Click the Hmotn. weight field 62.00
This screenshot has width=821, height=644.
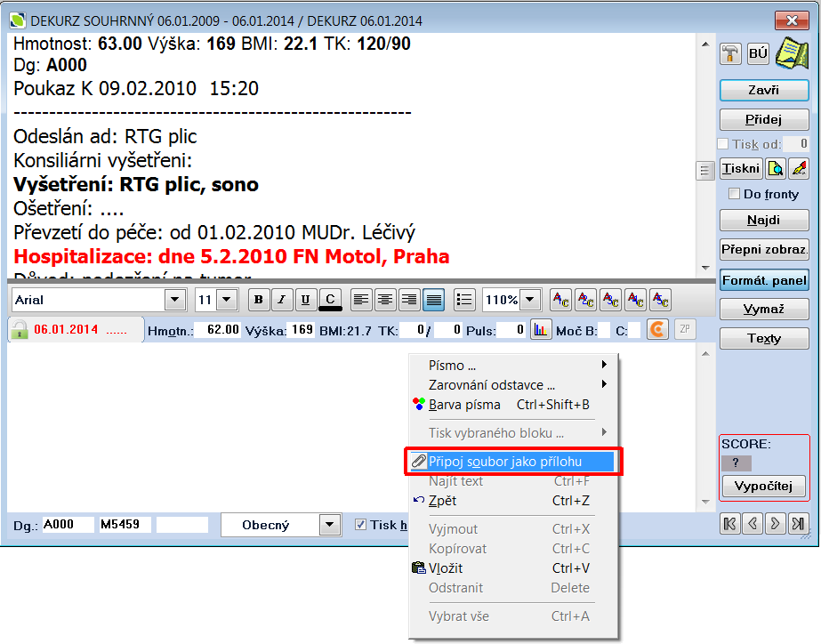[x=218, y=330]
